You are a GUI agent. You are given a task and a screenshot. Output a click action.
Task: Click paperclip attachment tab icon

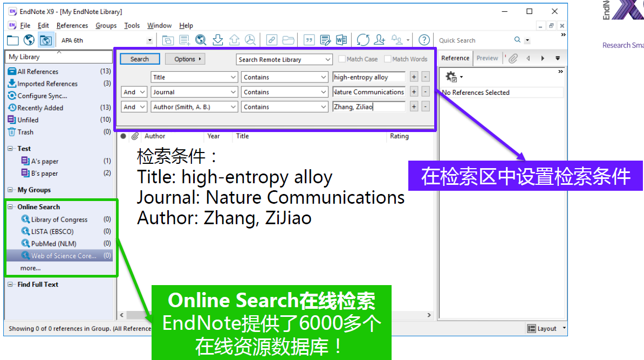click(x=513, y=59)
